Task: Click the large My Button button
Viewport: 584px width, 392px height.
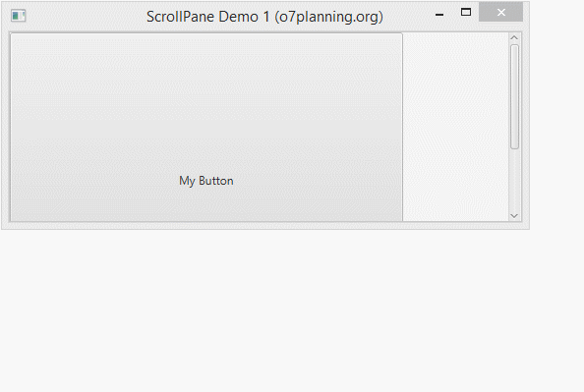Action: coord(206,128)
